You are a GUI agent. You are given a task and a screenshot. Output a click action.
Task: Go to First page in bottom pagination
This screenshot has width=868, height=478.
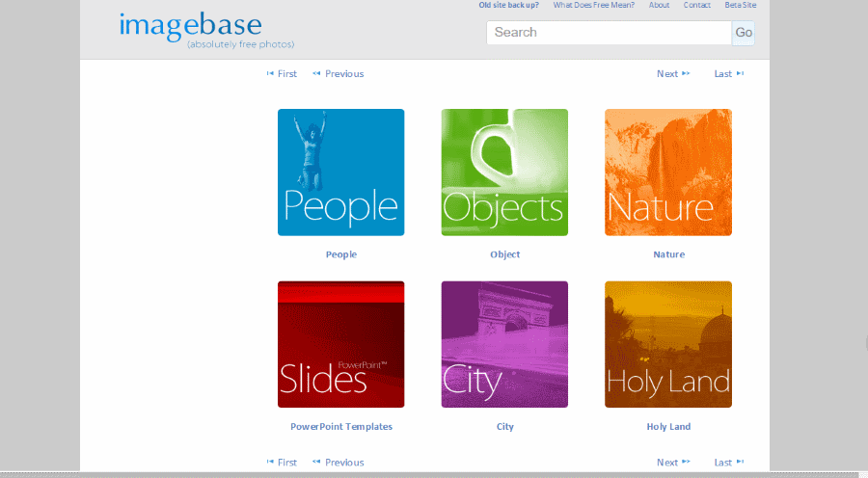[x=282, y=462]
